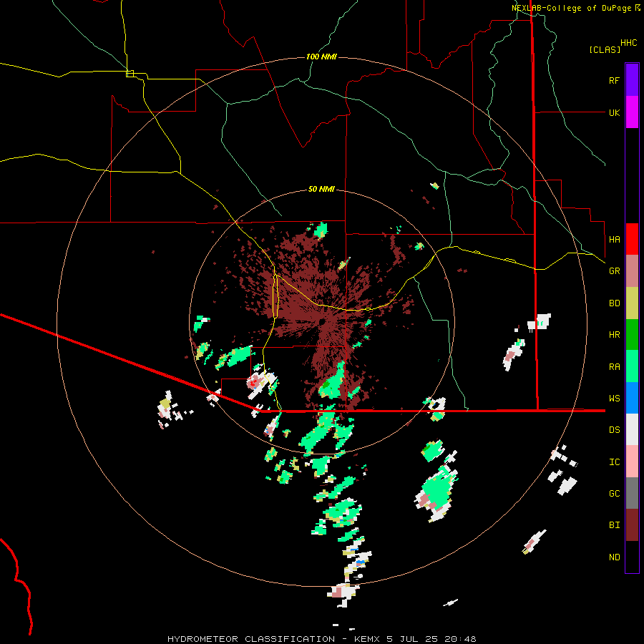Click the GC legend label
This screenshot has height=644, width=644.
(615, 494)
